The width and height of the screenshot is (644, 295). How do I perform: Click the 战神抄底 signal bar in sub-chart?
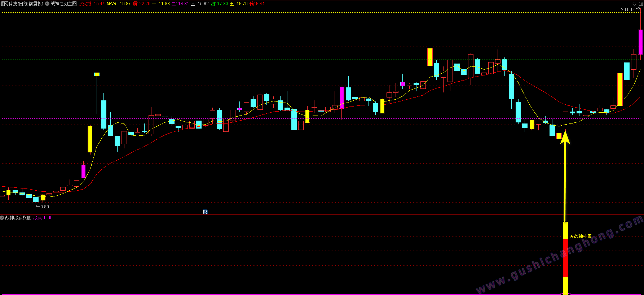point(565,258)
